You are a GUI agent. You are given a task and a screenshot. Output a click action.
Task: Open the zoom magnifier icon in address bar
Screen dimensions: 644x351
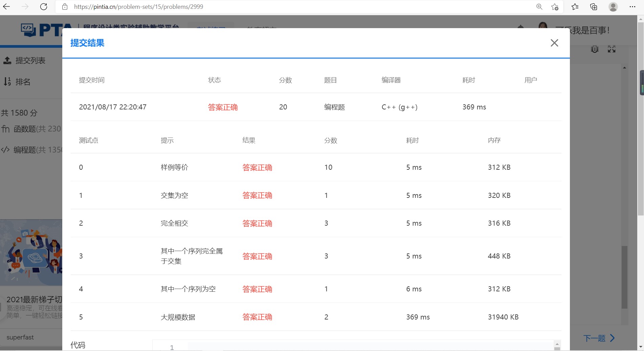click(539, 7)
